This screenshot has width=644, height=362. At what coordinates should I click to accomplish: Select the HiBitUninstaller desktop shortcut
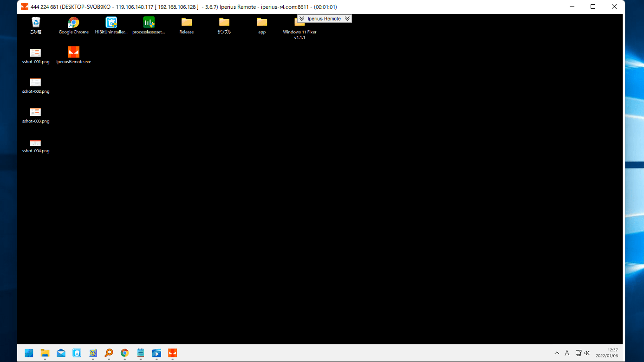[x=111, y=26]
